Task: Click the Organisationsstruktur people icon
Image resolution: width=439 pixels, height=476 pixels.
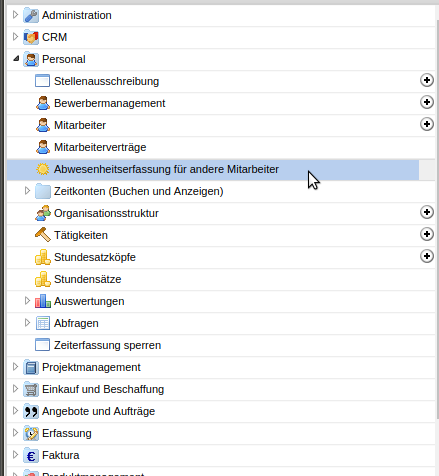Action: (x=43, y=213)
